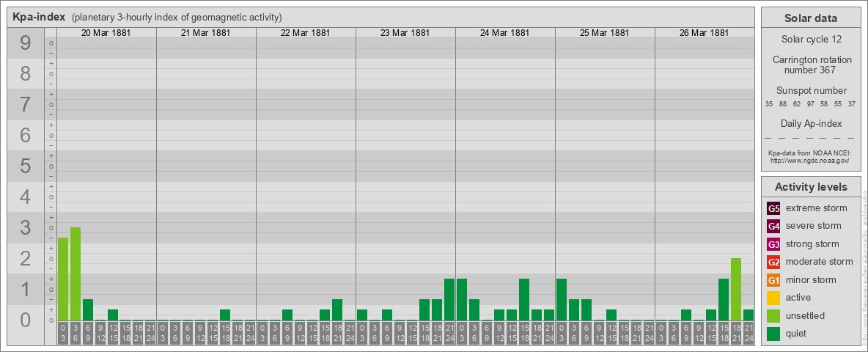Screen dimensions: 868x352
Task: Click the 'extreme storm' legend label
Action: [817, 208]
